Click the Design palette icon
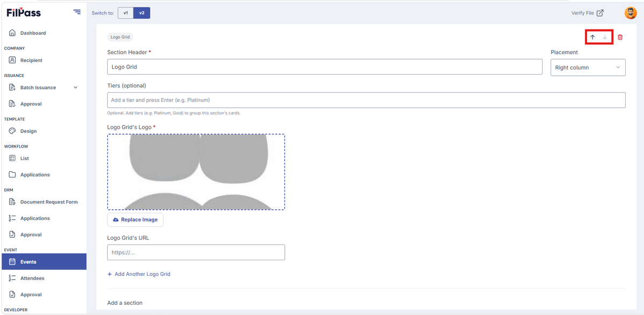The width and height of the screenshot is (644, 315). [x=12, y=131]
